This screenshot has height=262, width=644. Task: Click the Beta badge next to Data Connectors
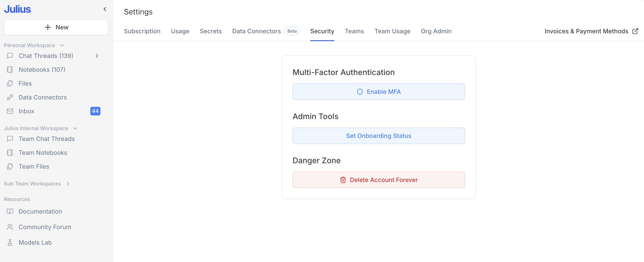[x=292, y=31]
